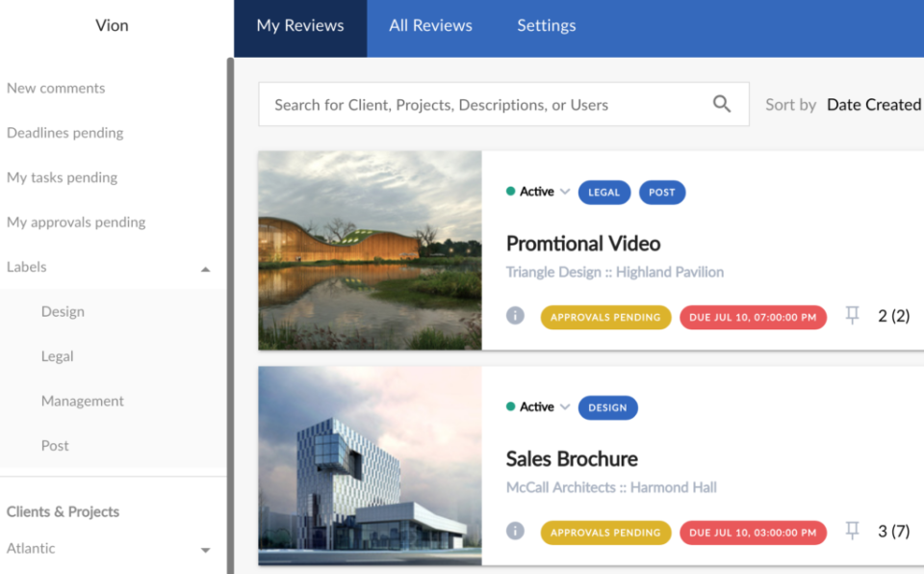
Task: Click the info icon on Sales Brochure card
Action: click(515, 531)
